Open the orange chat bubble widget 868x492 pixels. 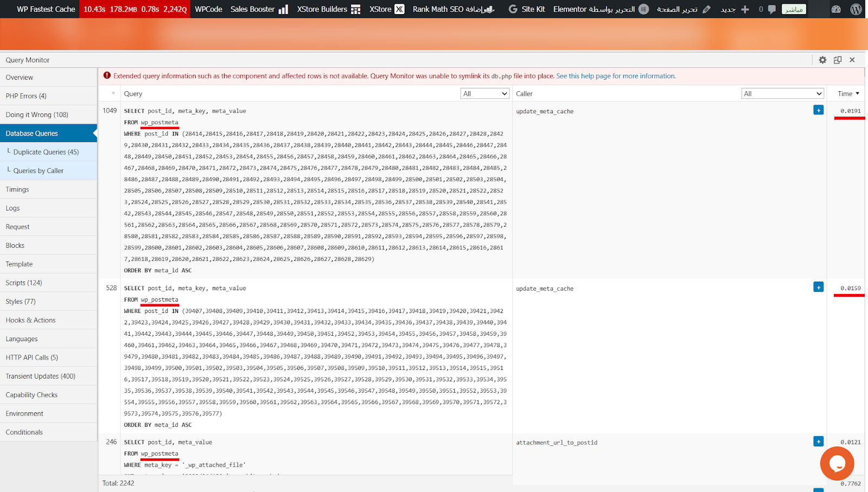pyautogui.click(x=837, y=463)
